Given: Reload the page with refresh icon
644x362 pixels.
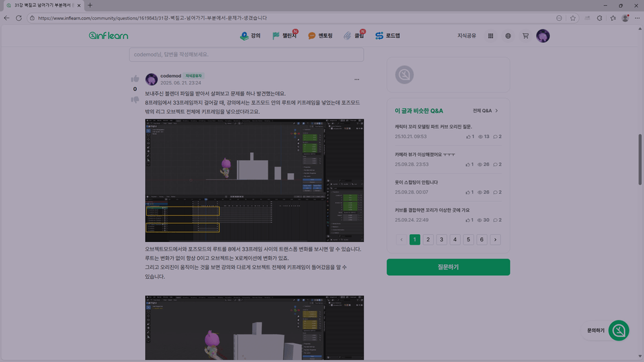Looking at the screenshot, I should [x=19, y=18].
